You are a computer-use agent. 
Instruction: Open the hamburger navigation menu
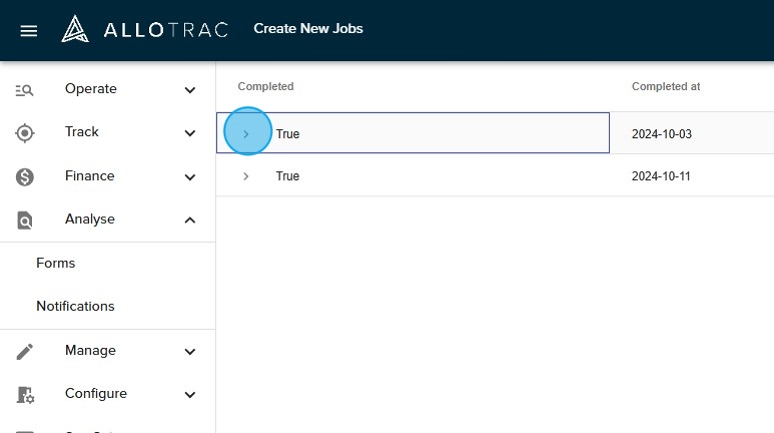point(29,30)
